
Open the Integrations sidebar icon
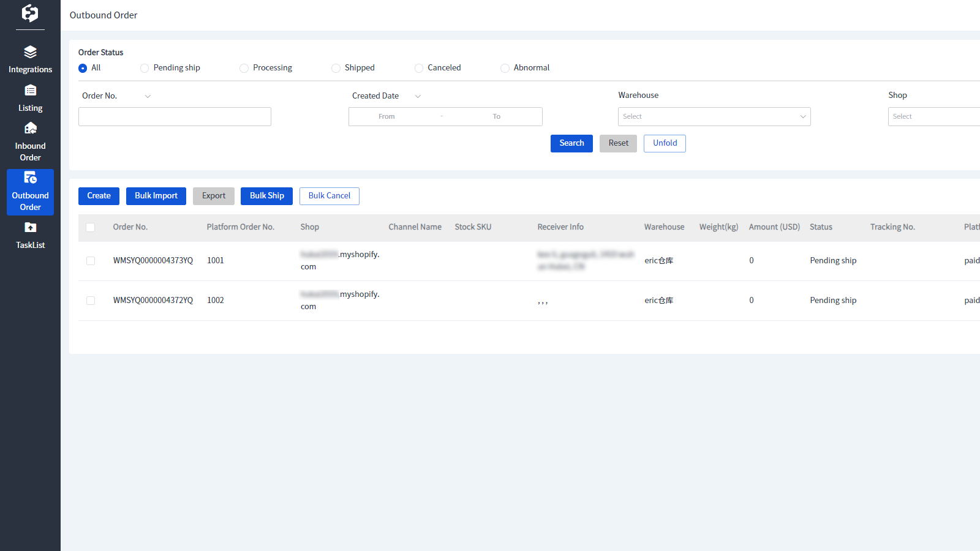30,52
